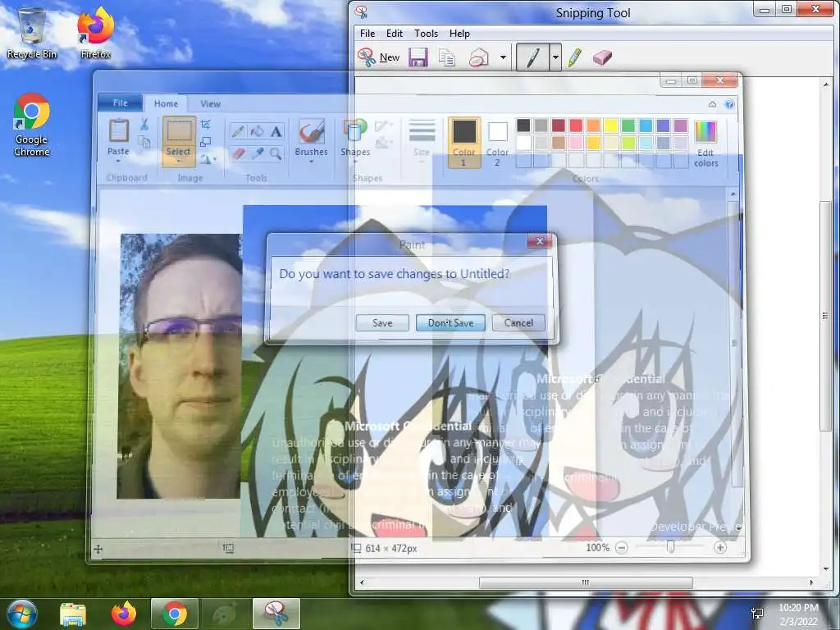Switch to Paint in taskbar
This screenshot has width=840, height=630.
click(225, 614)
